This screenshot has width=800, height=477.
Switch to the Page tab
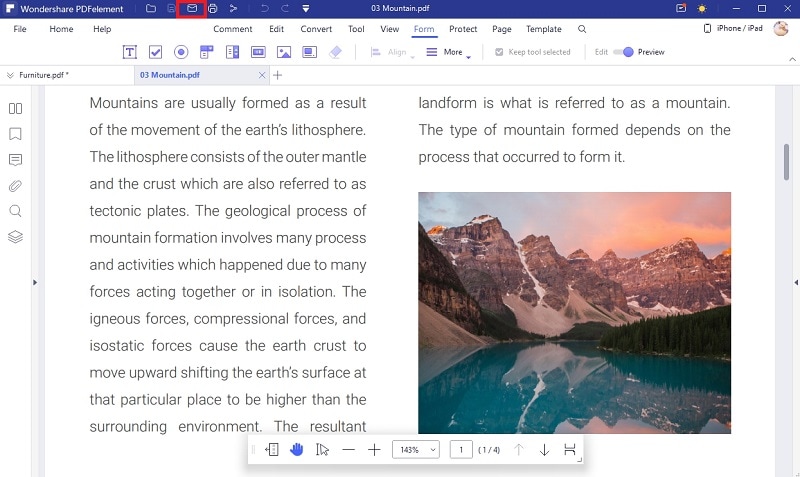[502, 29]
